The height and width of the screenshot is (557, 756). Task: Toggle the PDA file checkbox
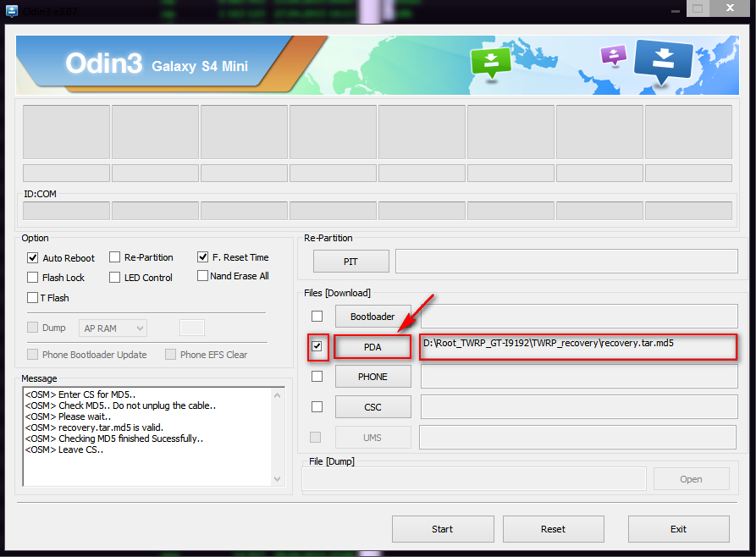[317, 346]
